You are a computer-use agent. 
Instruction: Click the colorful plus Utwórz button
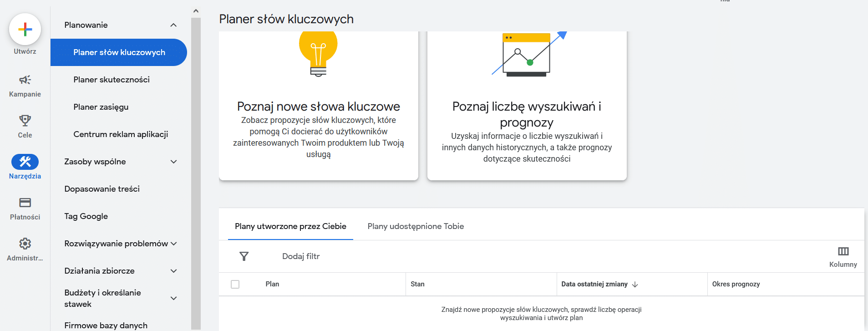click(25, 30)
